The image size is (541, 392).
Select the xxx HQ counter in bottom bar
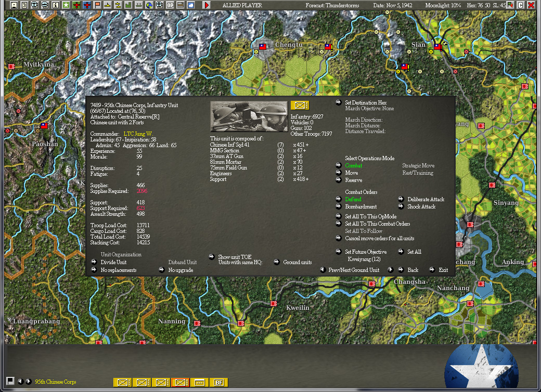pos(199,382)
